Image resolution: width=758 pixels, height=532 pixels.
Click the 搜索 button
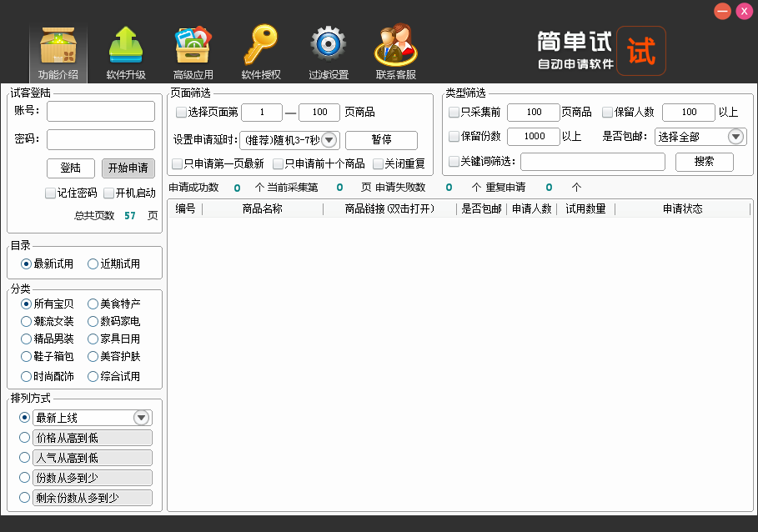point(704,162)
